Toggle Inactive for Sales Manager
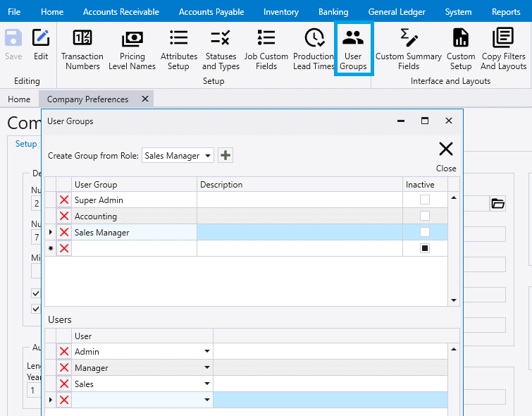 pos(425,232)
